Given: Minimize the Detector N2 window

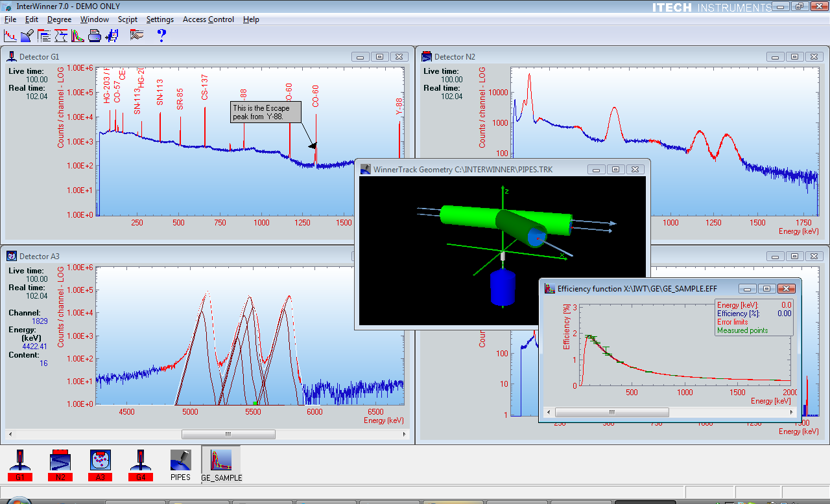Looking at the screenshot, I should (x=776, y=56).
